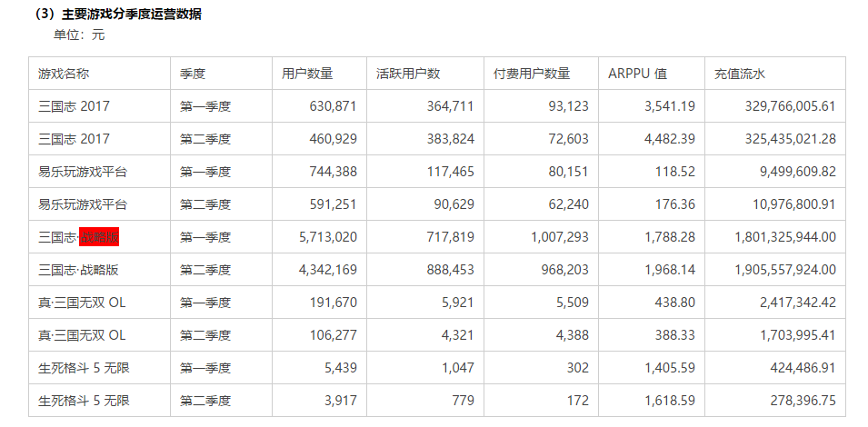The image size is (868, 427).
Task: Select the ARPPU value 176.36
Action: pyautogui.click(x=677, y=204)
